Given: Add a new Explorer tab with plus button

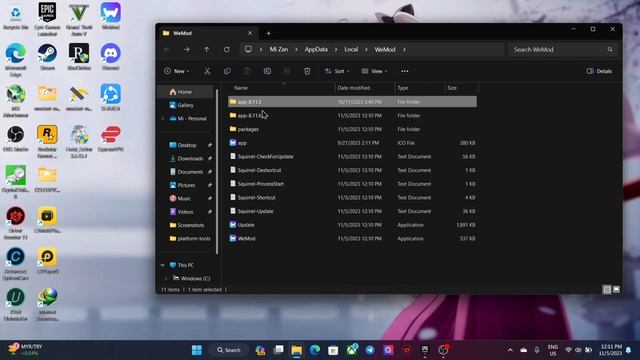Looking at the screenshot, I should point(269,33).
